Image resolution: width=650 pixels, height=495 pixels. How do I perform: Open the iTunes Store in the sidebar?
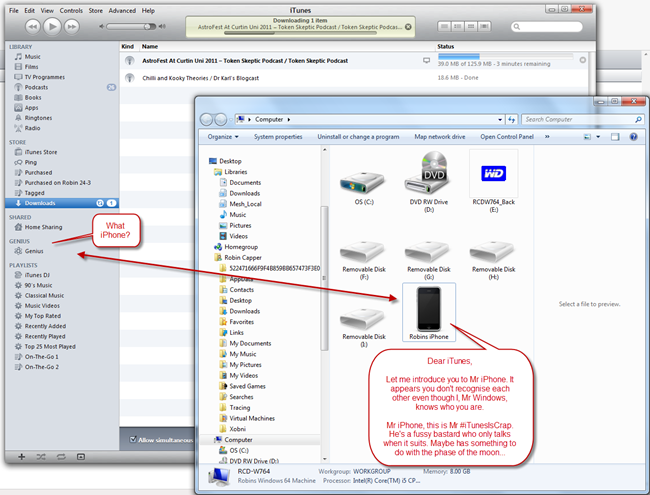tap(41, 152)
